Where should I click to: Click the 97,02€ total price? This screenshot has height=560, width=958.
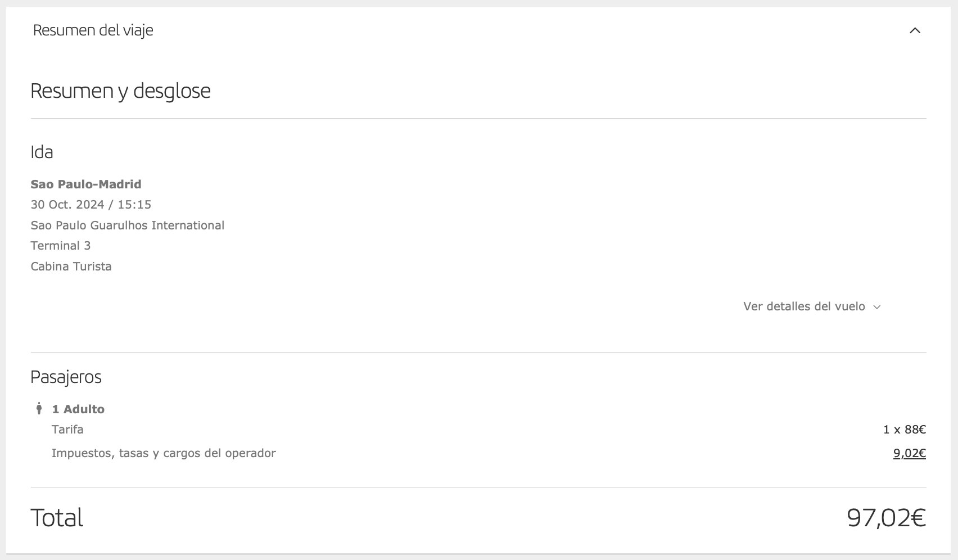click(x=886, y=518)
